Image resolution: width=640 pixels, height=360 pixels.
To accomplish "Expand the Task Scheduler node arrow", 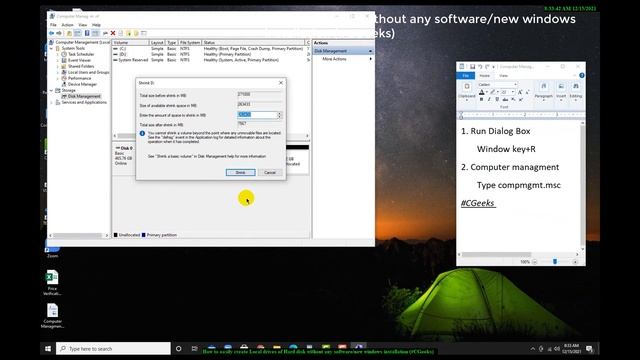I will [58, 54].
